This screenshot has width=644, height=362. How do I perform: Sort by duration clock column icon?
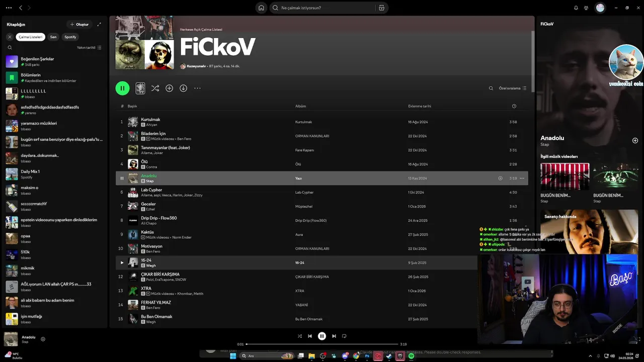[514, 106]
